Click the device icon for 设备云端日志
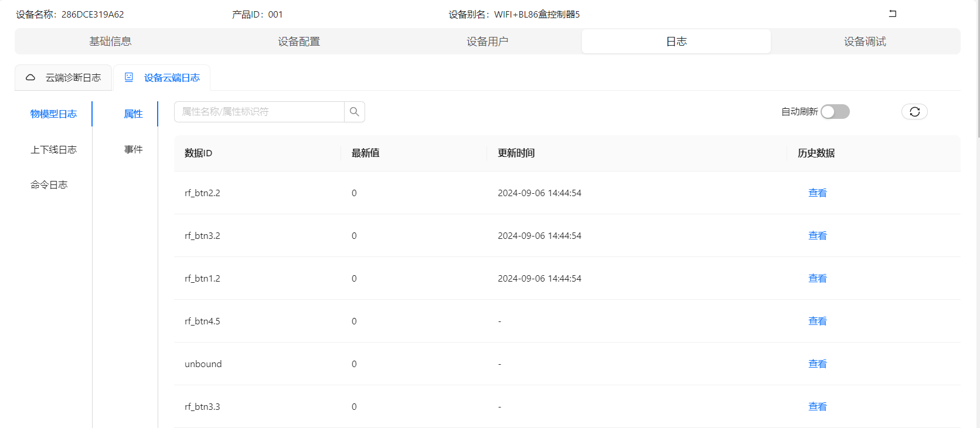Image resolution: width=980 pixels, height=428 pixels. [x=129, y=78]
